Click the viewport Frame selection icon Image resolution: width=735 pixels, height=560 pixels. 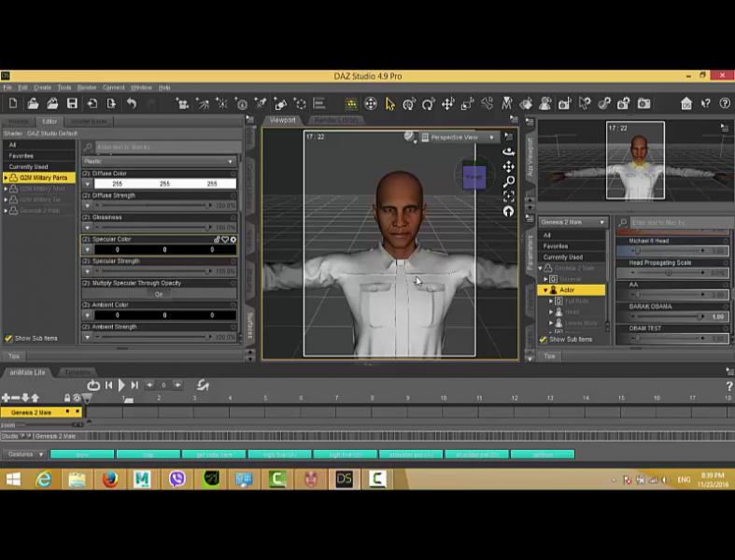click(508, 196)
